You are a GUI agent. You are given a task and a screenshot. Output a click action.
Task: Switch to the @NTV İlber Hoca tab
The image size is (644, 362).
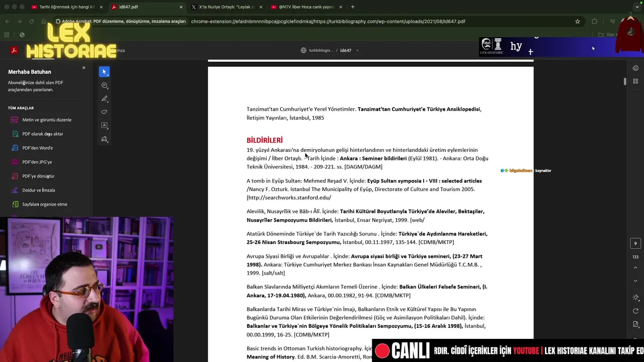point(306,7)
